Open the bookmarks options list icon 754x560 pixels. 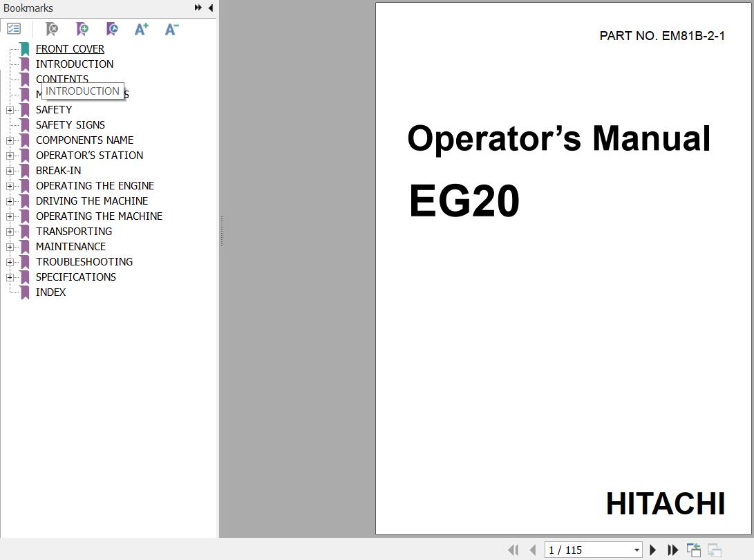(x=14, y=29)
